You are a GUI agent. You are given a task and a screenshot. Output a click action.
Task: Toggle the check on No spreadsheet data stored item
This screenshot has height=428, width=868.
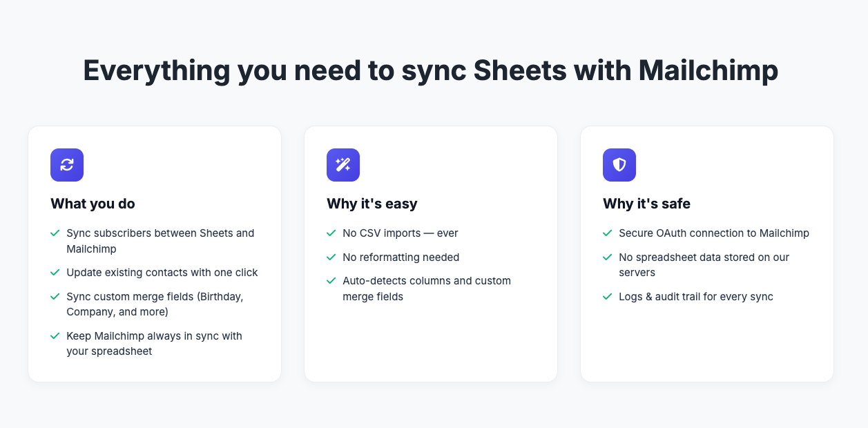[x=607, y=257]
